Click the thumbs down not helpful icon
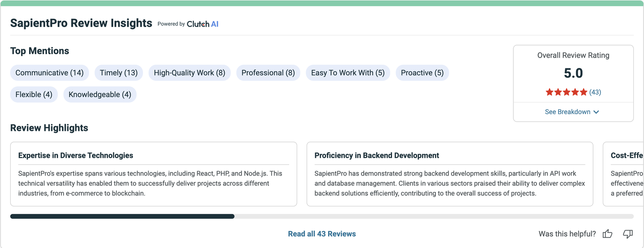The width and height of the screenshot is (644, 248). (x=628, y=234)
